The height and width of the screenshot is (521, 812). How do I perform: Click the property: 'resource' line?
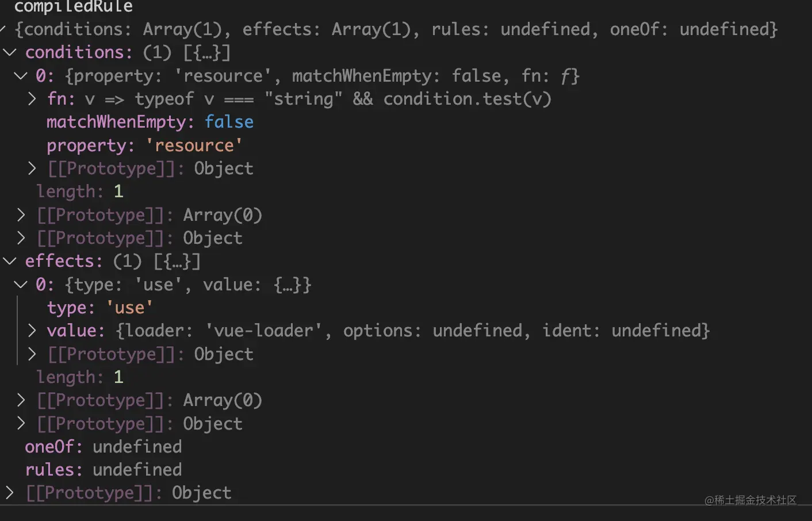[144, 145]
